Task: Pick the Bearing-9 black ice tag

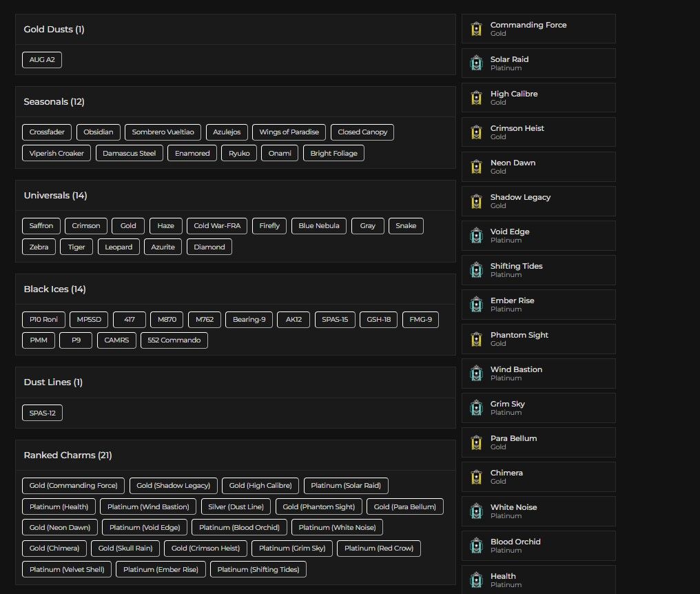Action: point(249,320)
